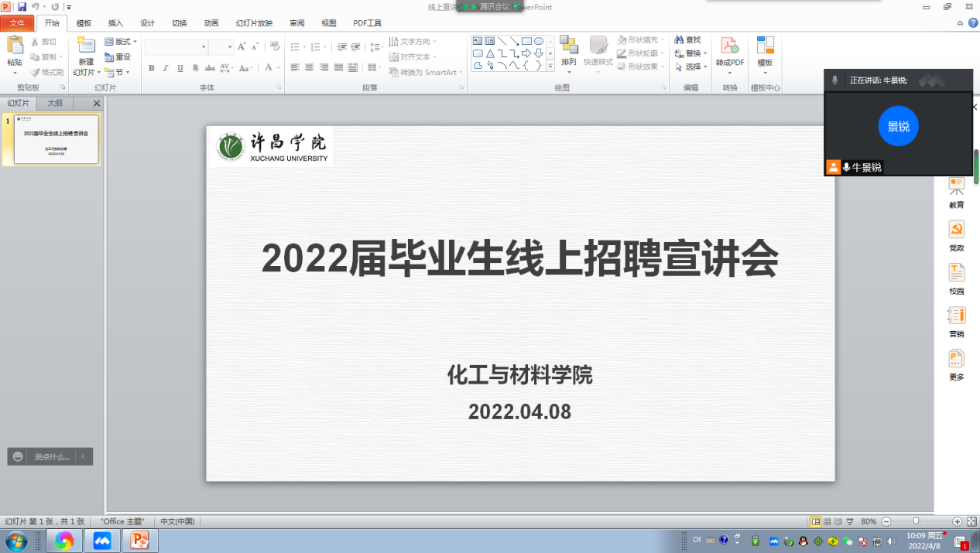Image resolution: width=980 pixels, height=553 pixels.
Task: Toggle italic text formatting
Action: (166, 68)
